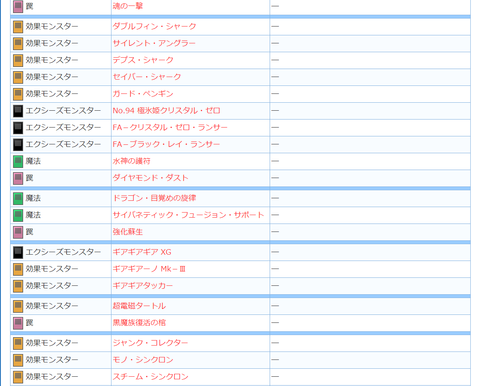Click the black Xyz icon in ギアギアギア XG row

pos(18,252)
